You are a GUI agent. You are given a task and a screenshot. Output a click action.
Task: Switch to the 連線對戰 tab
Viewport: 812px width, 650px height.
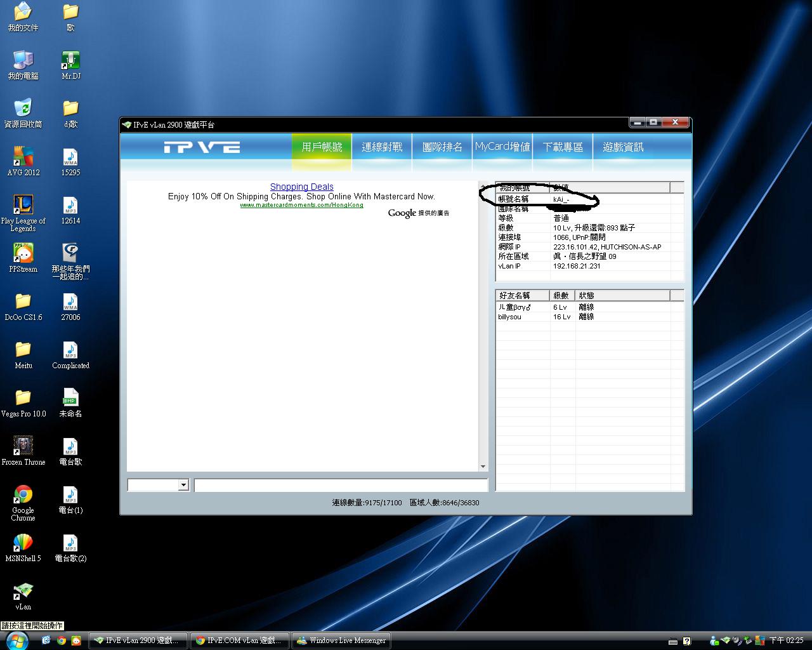tap(382, 147)
